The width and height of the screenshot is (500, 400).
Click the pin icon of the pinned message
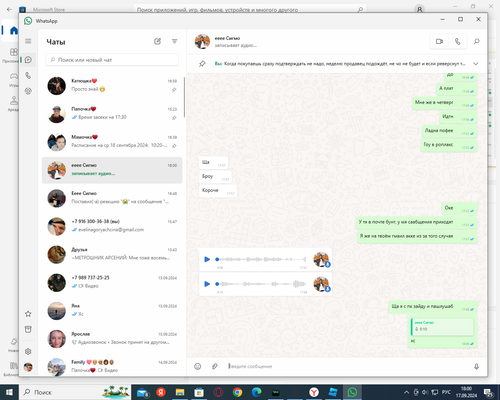click(x=202, y=64)
